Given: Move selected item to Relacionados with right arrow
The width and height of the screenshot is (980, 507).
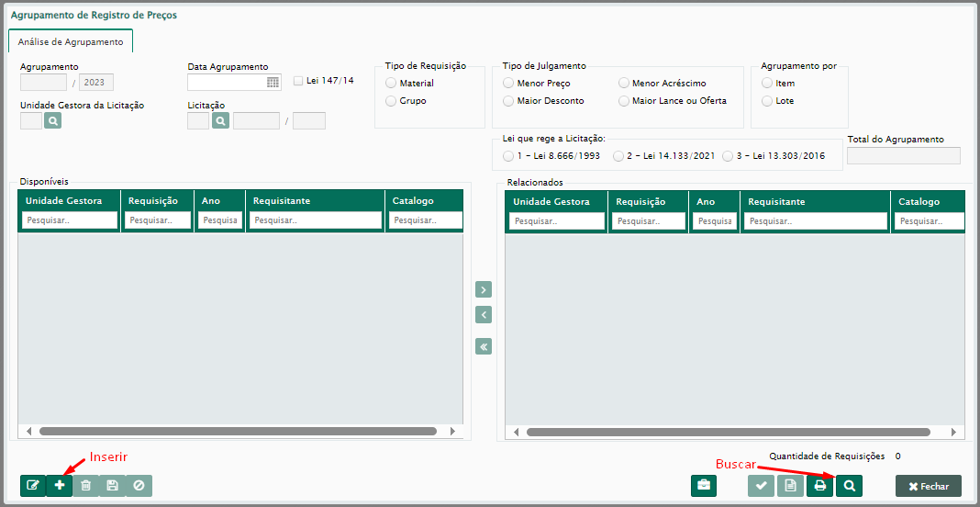Looking at the screenshot, I should (x=484, y=289).
